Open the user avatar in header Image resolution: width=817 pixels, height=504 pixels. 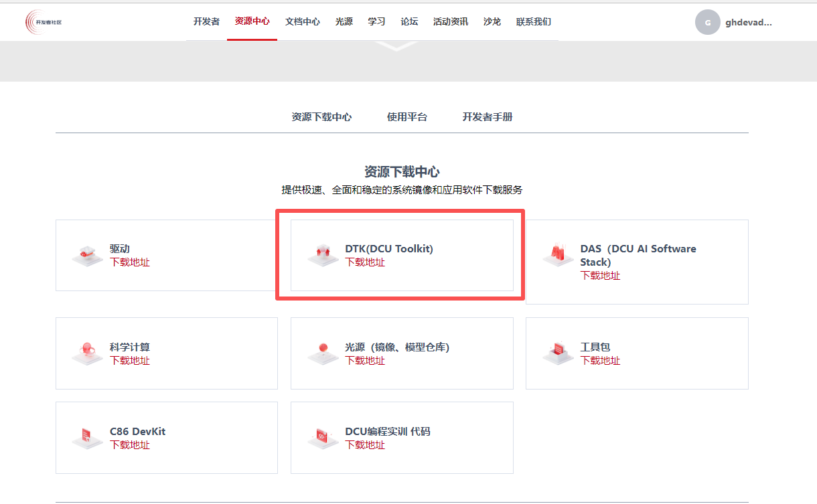[707, 22]
